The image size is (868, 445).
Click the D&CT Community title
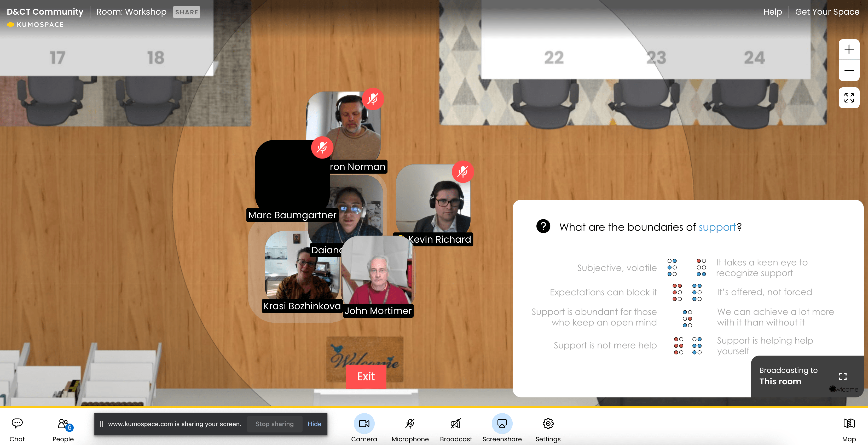pos(45,12)
